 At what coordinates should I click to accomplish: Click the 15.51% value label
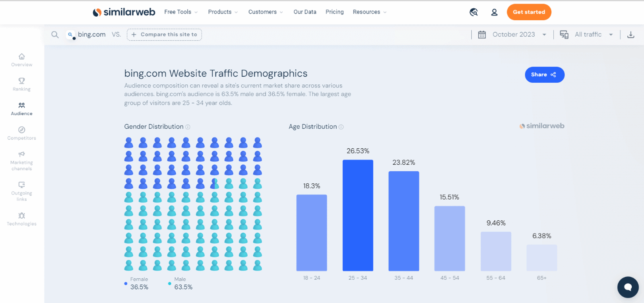(x=450, y=197)
